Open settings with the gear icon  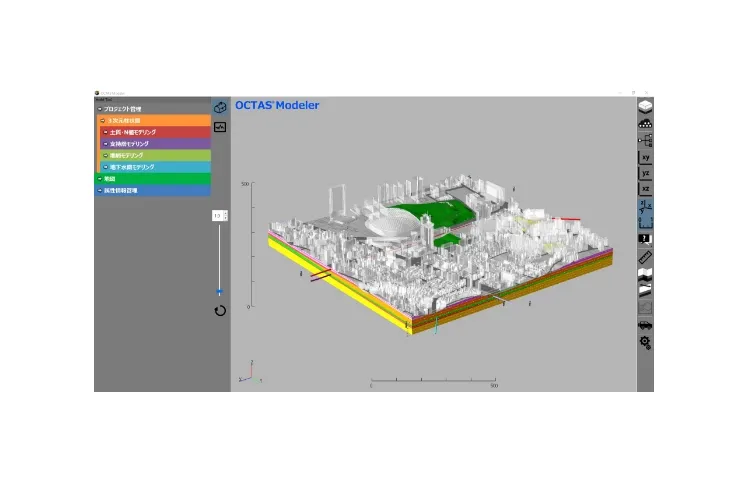click(x=645, y=342)
